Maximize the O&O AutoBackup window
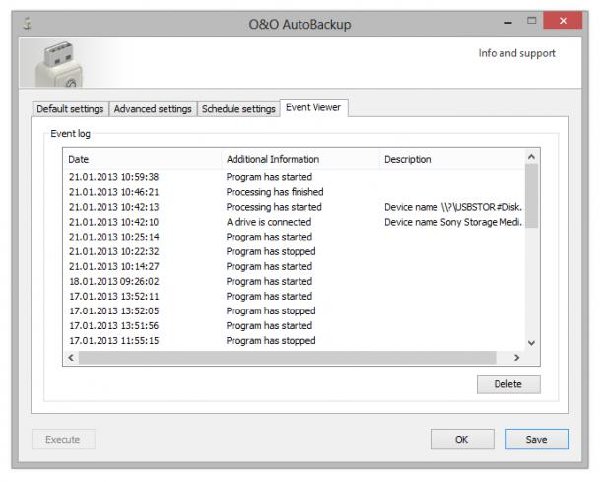The width and height of the screenshot is (600, 482). 532,21
